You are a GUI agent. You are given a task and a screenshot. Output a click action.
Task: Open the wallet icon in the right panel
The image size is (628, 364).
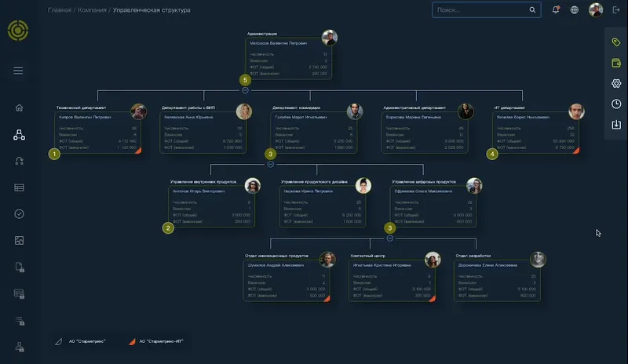tap(616, 62)
